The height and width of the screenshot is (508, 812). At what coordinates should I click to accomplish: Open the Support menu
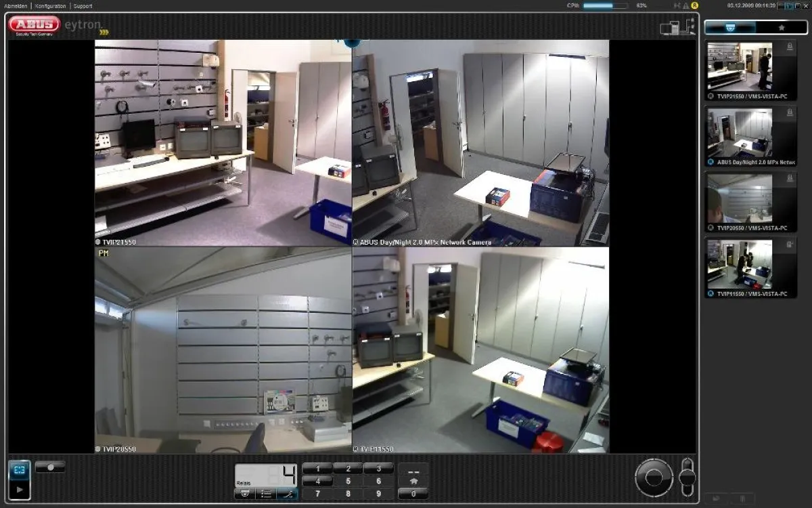[x=83, y=5]
